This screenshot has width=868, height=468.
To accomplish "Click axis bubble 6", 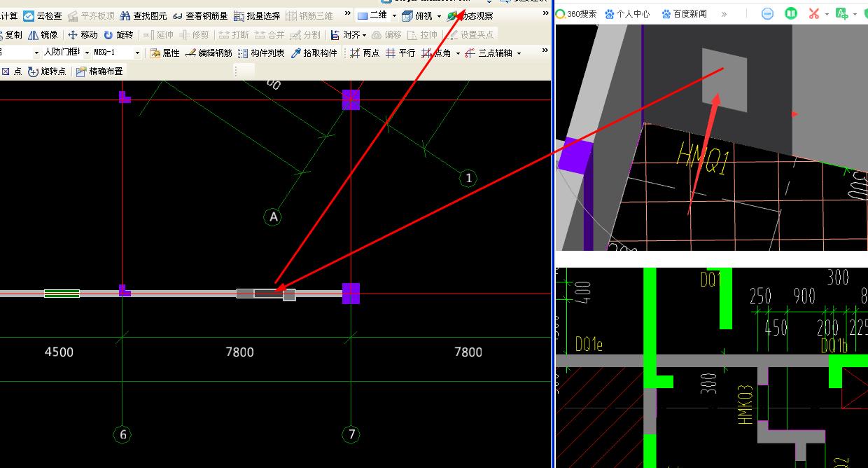I will 122,434.
